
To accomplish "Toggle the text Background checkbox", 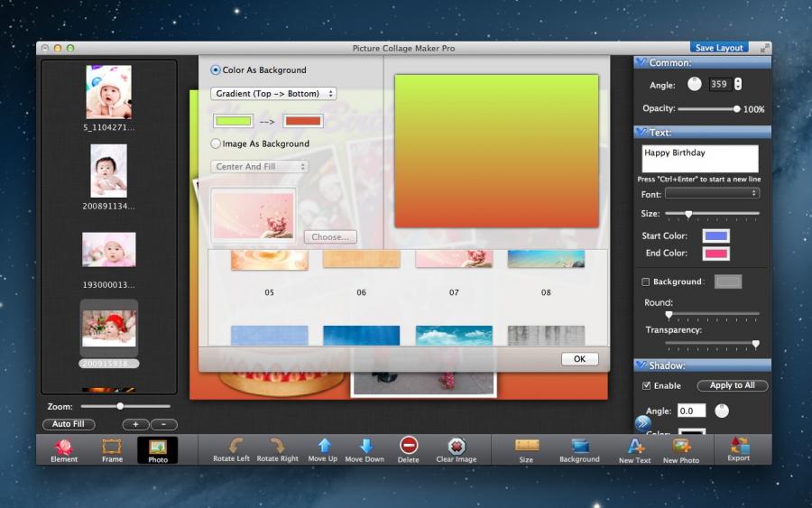I will pyautogui.click(x=646, y=282).
